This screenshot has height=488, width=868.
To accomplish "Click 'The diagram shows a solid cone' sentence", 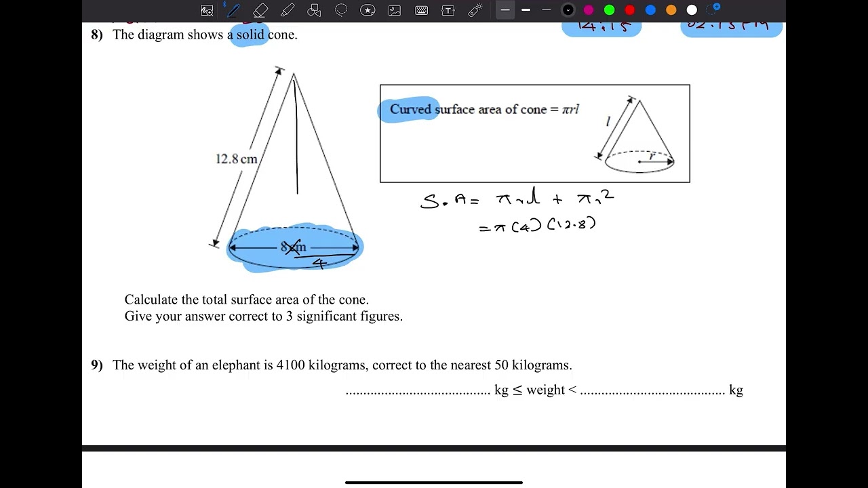I will pos(205,35).
